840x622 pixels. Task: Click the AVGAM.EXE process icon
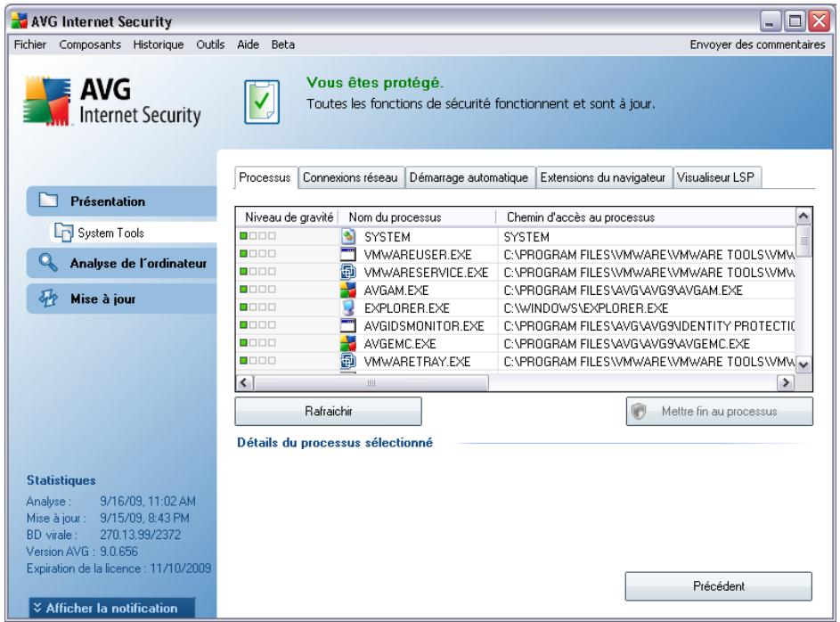348,290
